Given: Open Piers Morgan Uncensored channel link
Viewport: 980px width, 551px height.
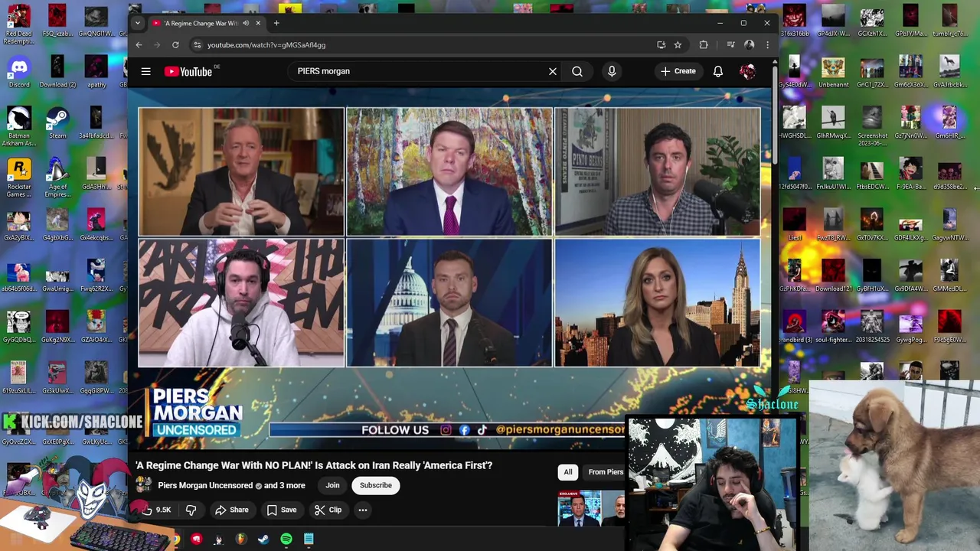Looking at the screenshot, I should coord(205,485).
